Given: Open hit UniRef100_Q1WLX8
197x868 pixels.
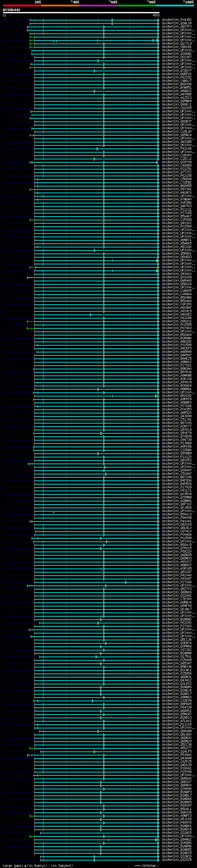Looking at the screenshot, I should point(177,23).
